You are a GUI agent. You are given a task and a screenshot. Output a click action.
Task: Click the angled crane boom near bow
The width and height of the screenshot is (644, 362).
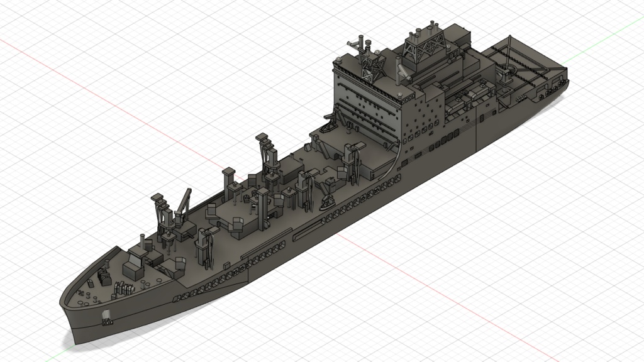click(185, 201)
